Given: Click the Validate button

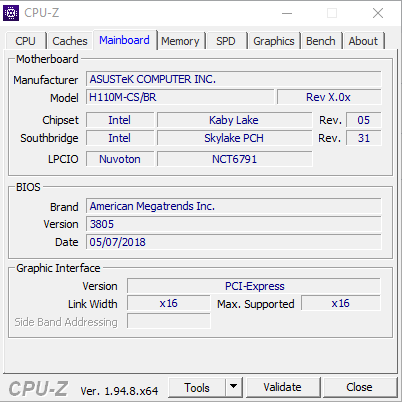Looking at the screenshot, I should (282, 387).
